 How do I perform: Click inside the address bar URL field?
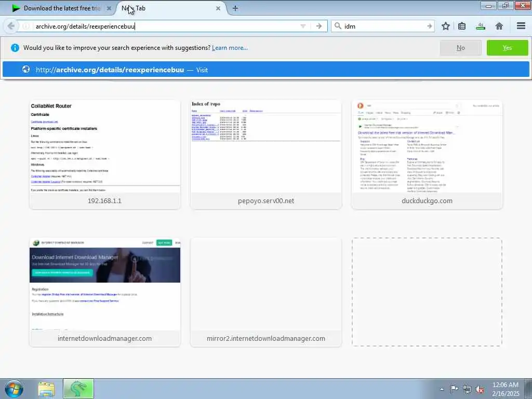pos(166,26)
